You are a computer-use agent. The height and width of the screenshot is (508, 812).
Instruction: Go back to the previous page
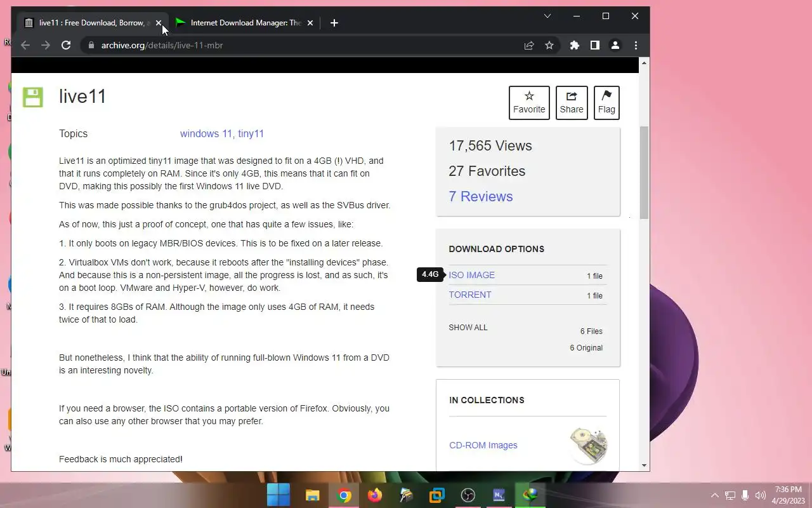[25, 45]
